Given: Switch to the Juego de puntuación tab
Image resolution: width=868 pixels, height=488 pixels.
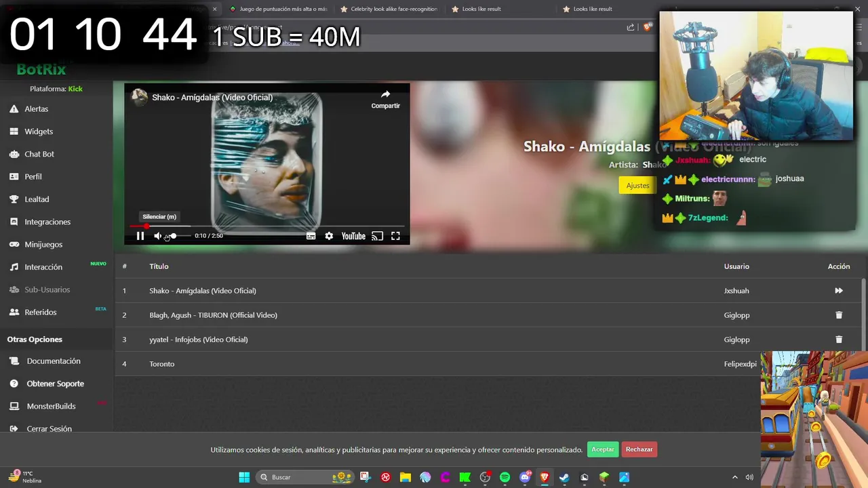Looking at the screenshot, I should point(277,9).
